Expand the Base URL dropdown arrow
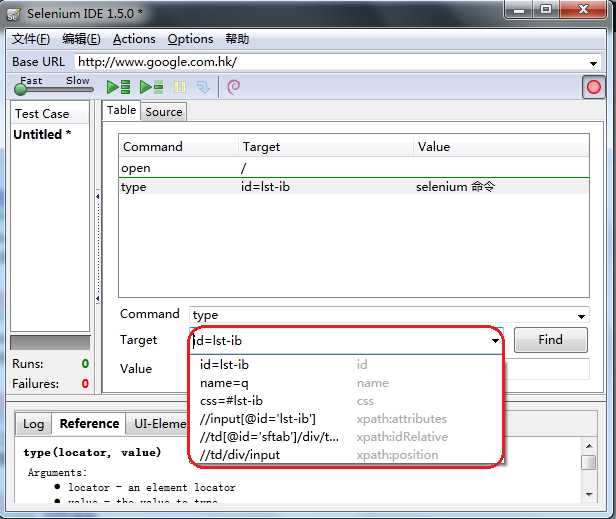The image size is (616, 519). [x=593, y=63]
